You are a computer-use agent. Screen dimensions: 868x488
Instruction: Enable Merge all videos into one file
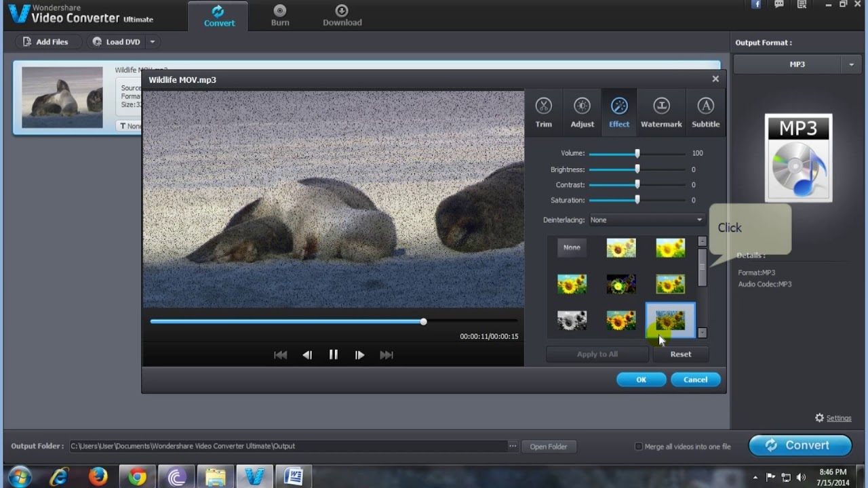pos(638,447)
